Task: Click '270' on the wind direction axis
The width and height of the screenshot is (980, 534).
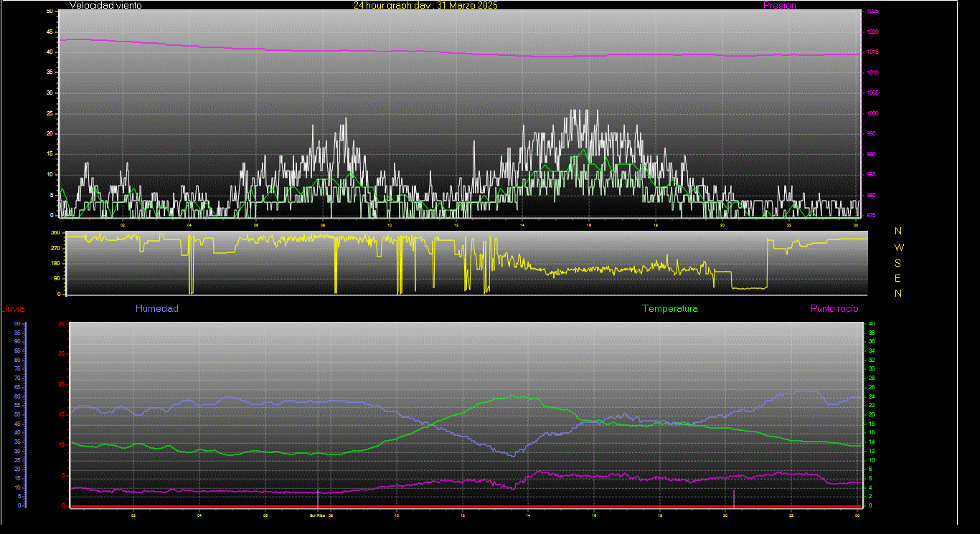Action: click(x=55, y=248)
